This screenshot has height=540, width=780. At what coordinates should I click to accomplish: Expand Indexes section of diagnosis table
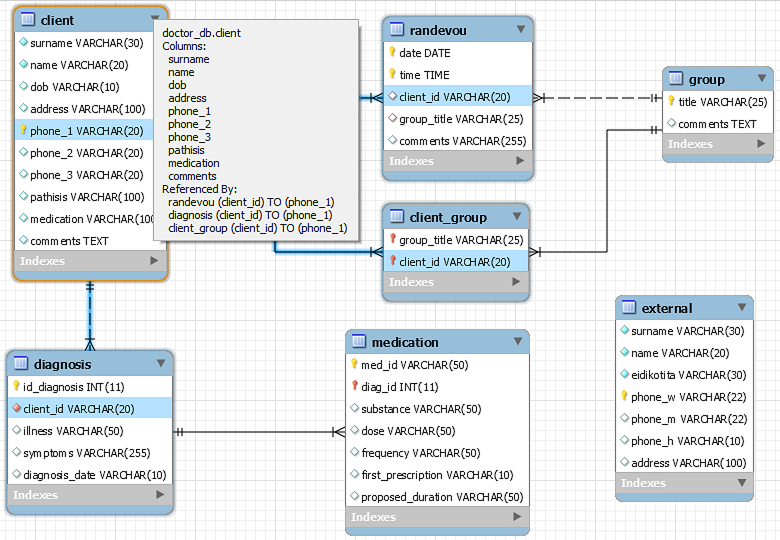tap(160, 495)
